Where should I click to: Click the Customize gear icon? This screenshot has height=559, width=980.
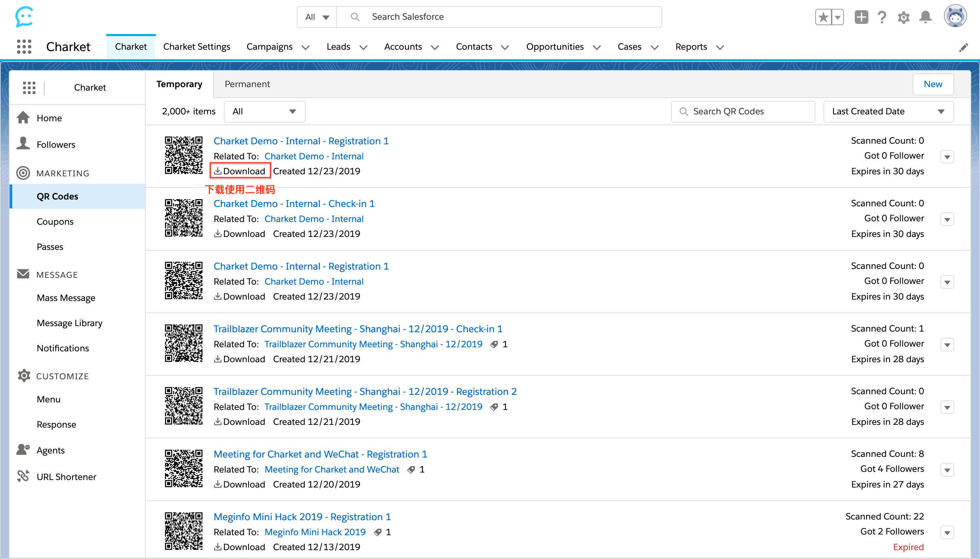click(24, 376)
